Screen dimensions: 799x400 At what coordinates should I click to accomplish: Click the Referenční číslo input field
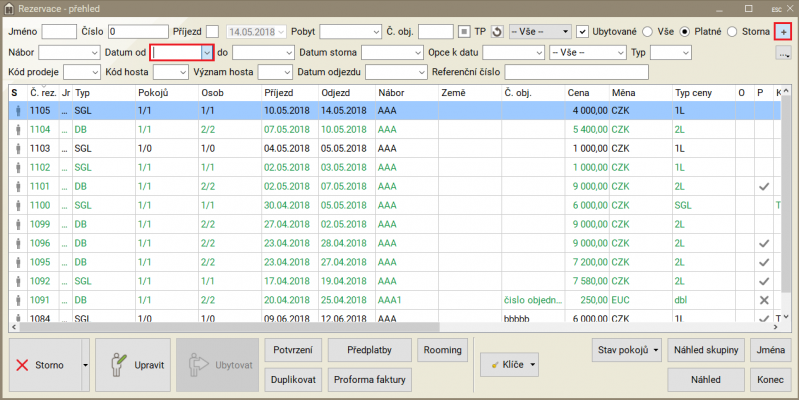577,71
